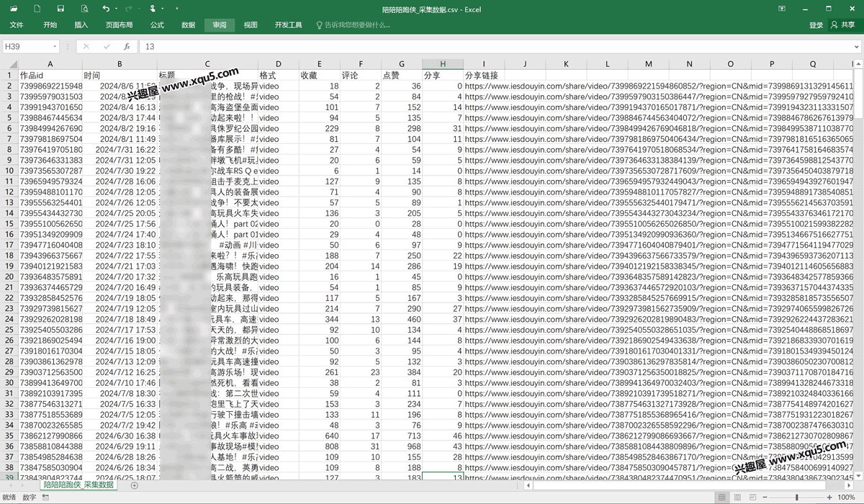Click the 登录 sign-in link
The image size is (864, 504).
pos(816,25)
